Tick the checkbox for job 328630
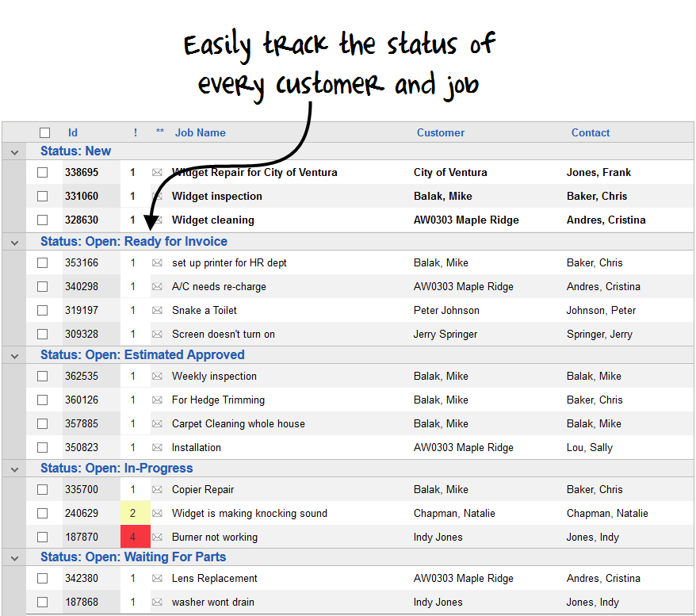This screenshot has width=696, height=616. (42, 220)
